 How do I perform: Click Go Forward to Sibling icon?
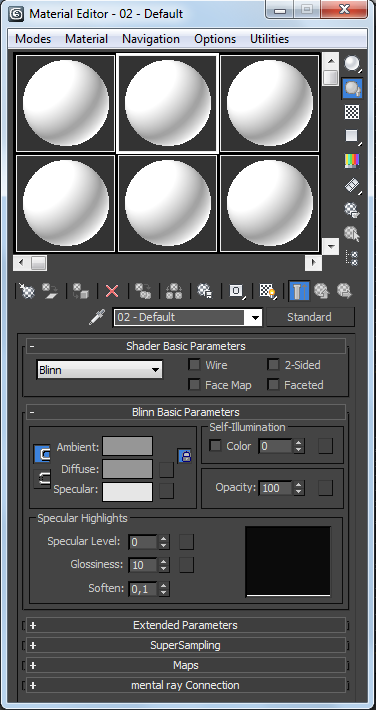(x=345, y=291)
